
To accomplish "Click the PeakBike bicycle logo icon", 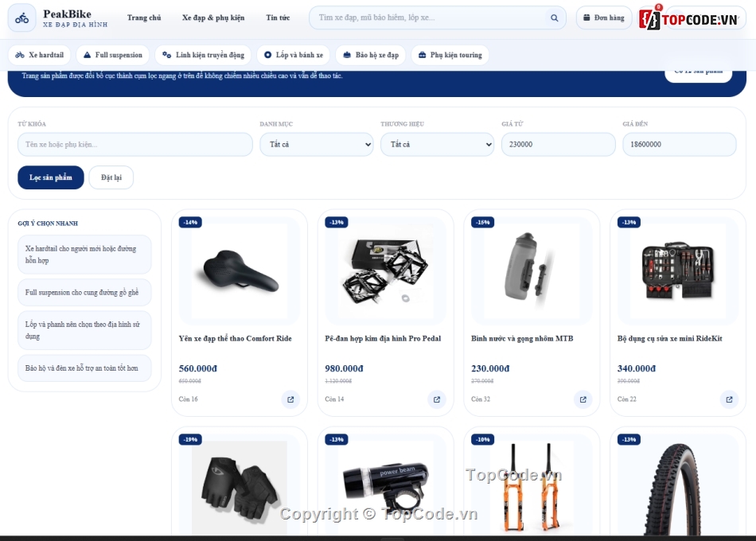I will [21, 18].
